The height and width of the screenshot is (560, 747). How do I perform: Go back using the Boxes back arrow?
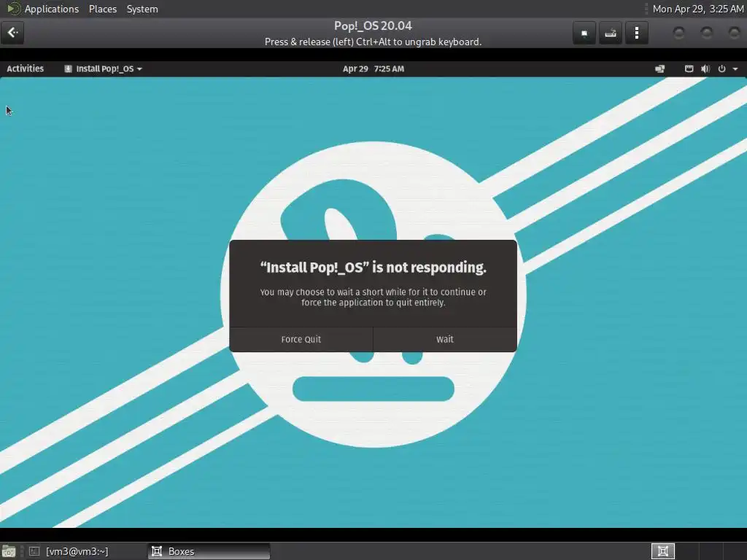click(12, 33)
